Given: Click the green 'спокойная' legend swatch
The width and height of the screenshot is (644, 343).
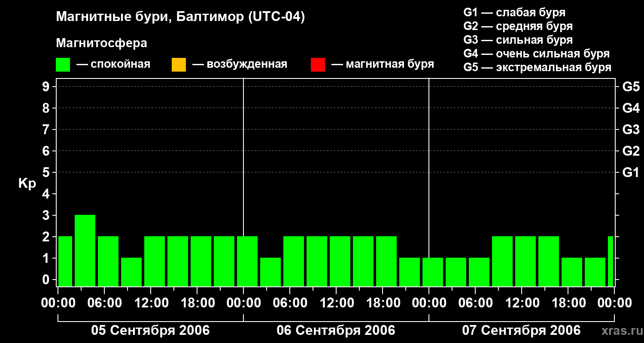Looking at the screenshot, I should click(x=63, y=65).
